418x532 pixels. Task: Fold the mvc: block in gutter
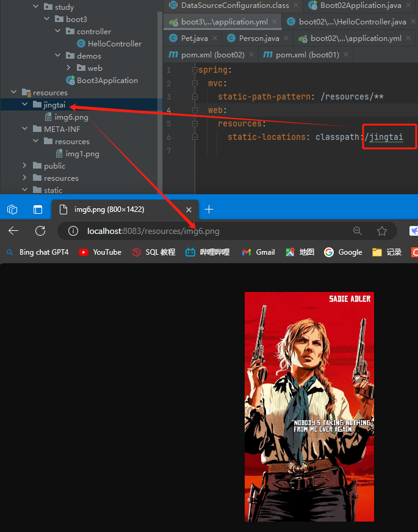tap(195, 83)
